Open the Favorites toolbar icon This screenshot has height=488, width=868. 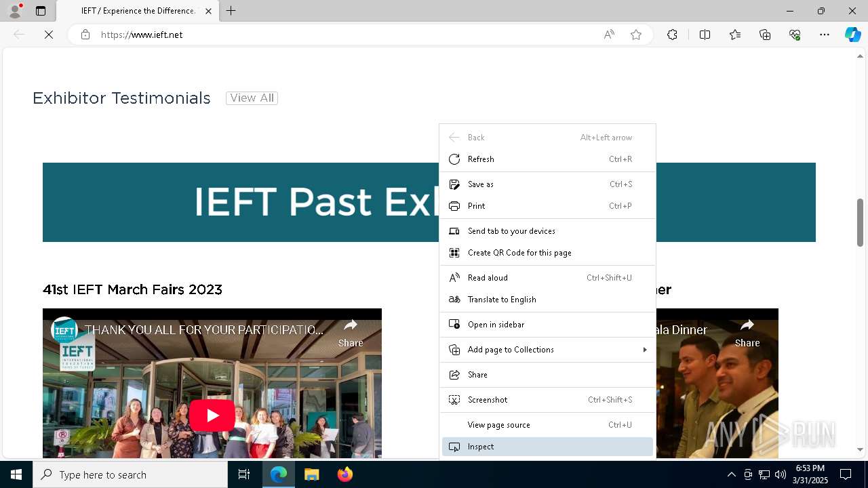coord(735,35)
